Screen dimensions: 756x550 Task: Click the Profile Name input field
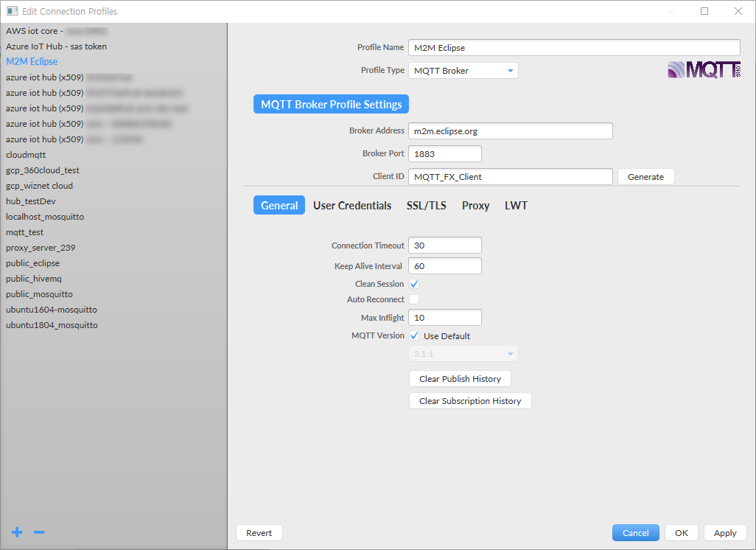574,48
